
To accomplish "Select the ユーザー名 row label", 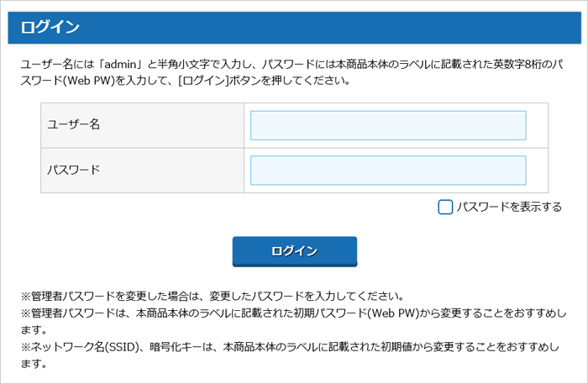I will pos(73,125).
